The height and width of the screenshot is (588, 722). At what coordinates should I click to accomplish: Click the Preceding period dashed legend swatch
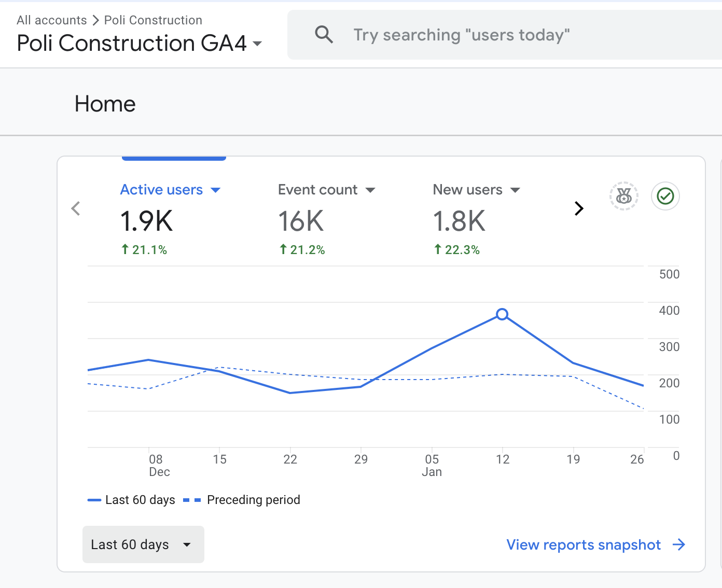tap(192, 500)
